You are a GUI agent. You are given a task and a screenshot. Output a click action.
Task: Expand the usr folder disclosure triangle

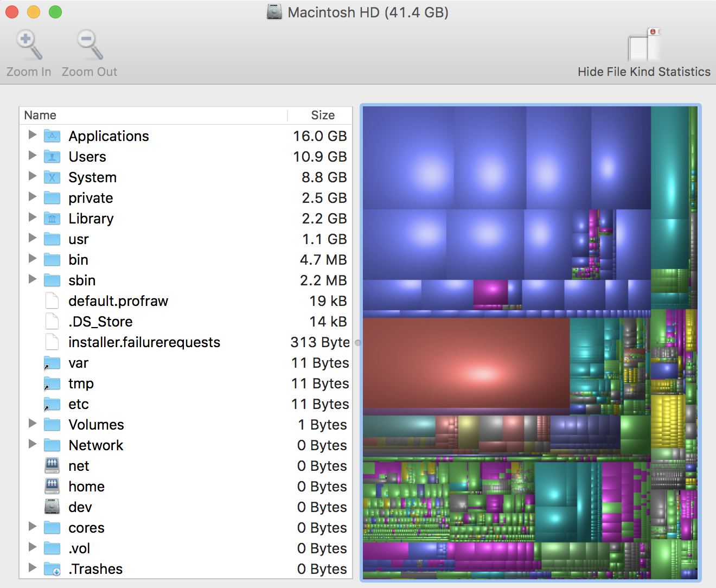33,238
